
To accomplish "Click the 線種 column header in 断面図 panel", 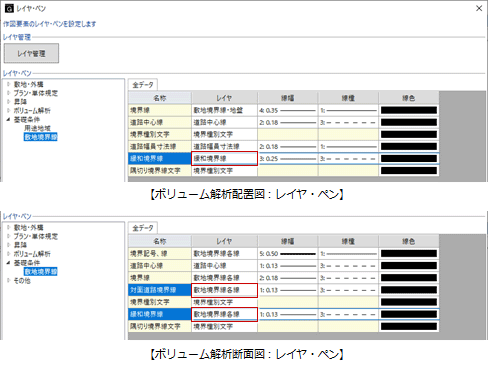I will [x=348, y=241].
